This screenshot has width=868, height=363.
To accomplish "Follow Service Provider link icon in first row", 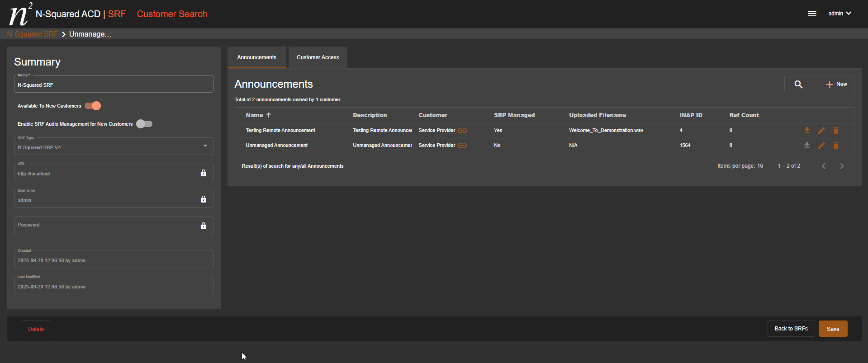I will 462,131.
